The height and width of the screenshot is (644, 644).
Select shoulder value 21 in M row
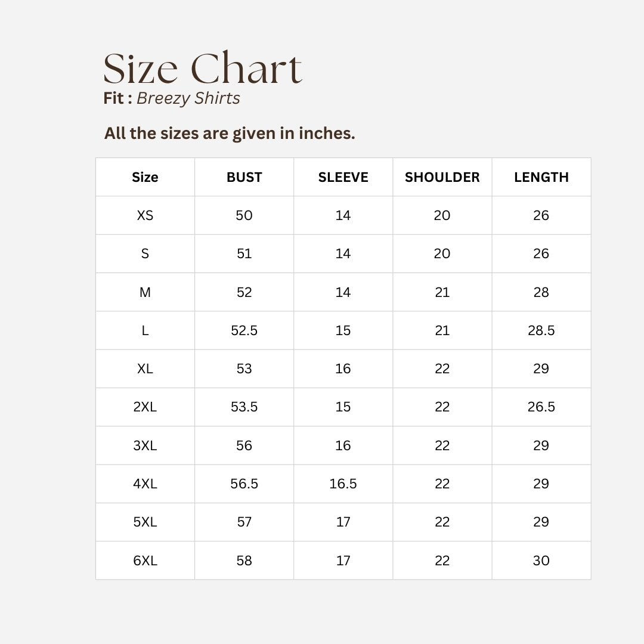442,292
